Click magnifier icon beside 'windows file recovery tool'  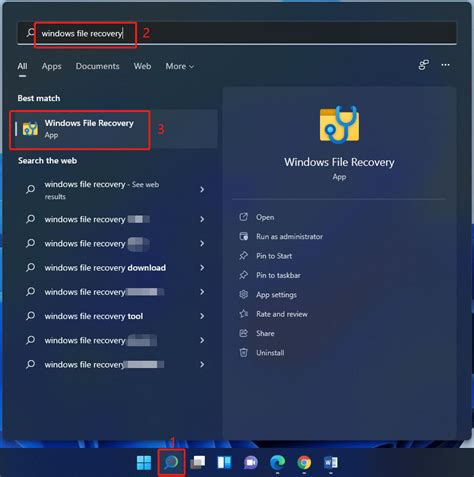point(31,316)
